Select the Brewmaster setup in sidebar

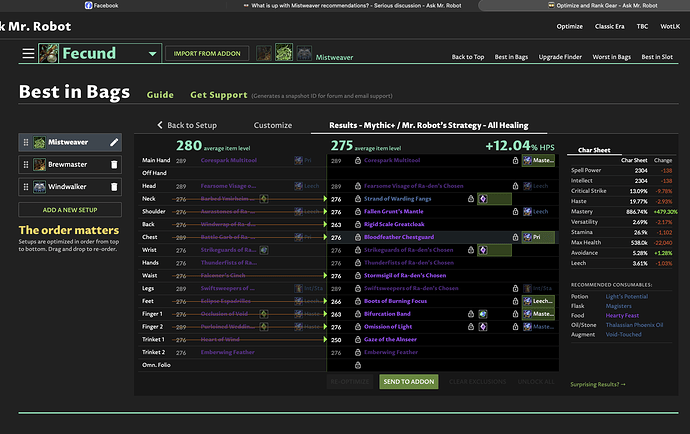coord(70,164)
